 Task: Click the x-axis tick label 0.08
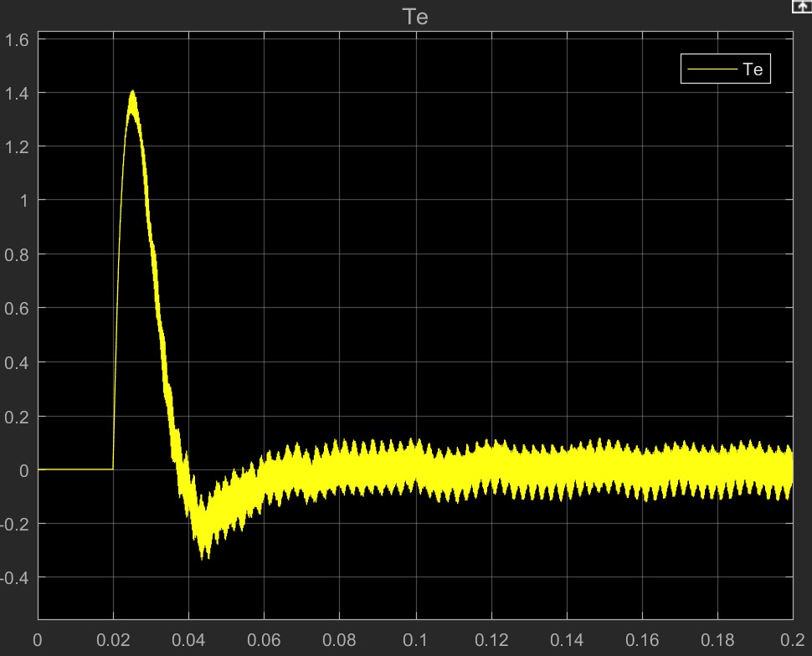[339, 640]
